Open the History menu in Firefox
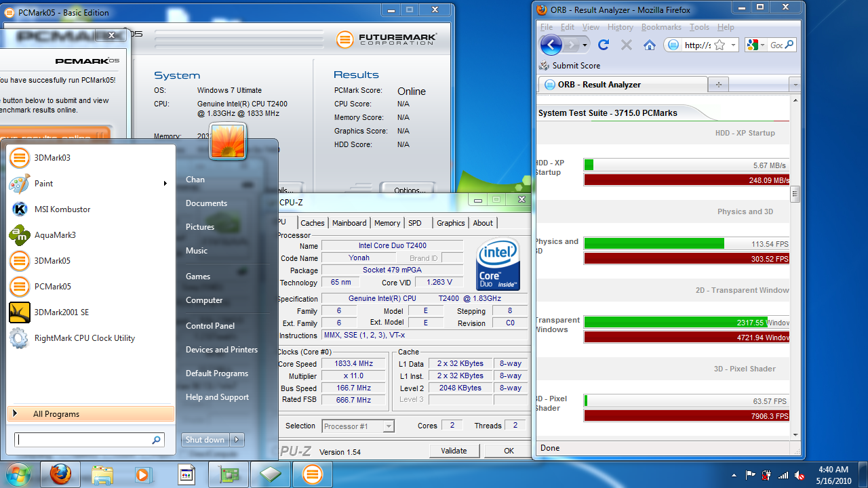 [620, 27]
